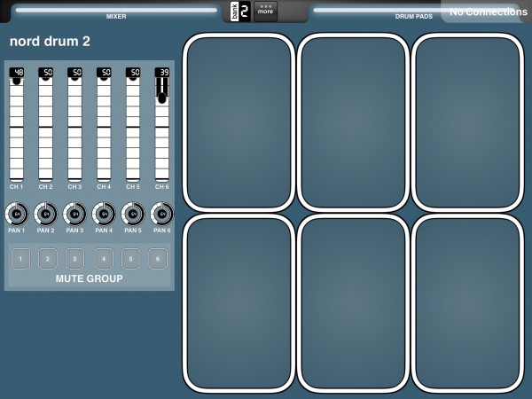Click the CH 2 value readout 50

(x=46, y=72)
